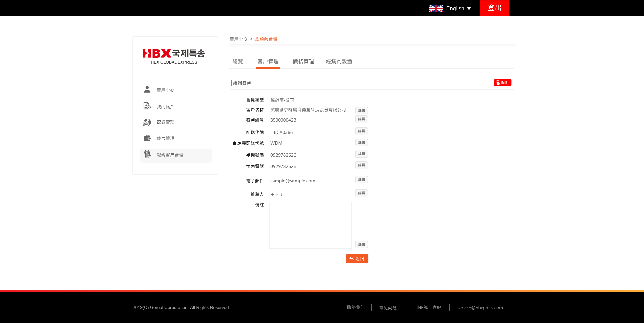Switch to the 價格管理 tab
Image resolution: width=644 pixels, height=323 pixels.
click(x=303, y=61)
